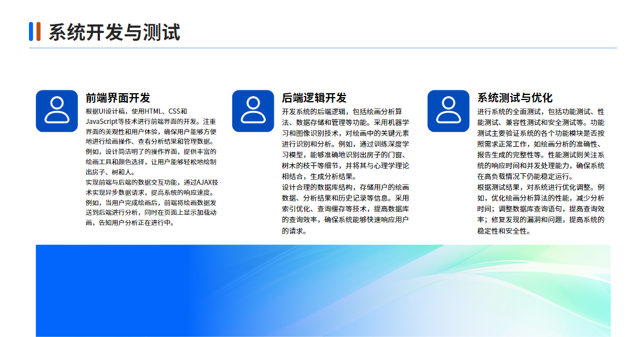Click the paragraph starting 根据测试结果
This screenshot has height=337, width=644.
541,209
